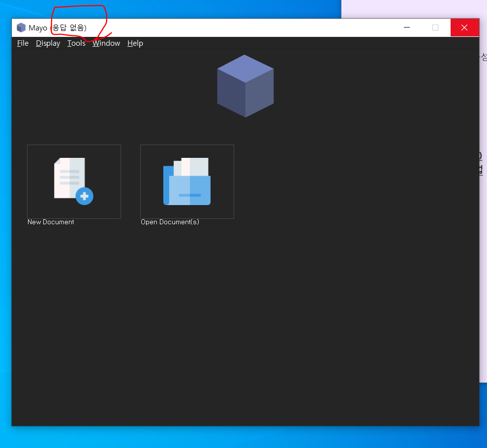This screenshot has width=487, height=448.
Task: Open the File menu
Action: point(23,43)
